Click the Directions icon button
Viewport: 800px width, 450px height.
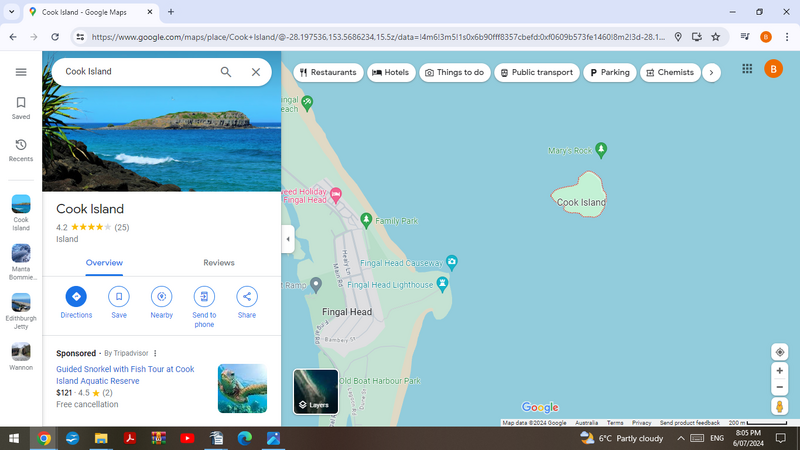point(76,297)
